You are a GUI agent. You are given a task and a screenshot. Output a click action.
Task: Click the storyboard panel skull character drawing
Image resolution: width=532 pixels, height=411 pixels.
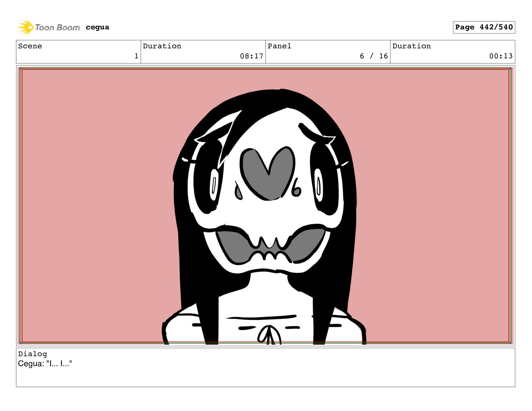(x=265, y=217)
